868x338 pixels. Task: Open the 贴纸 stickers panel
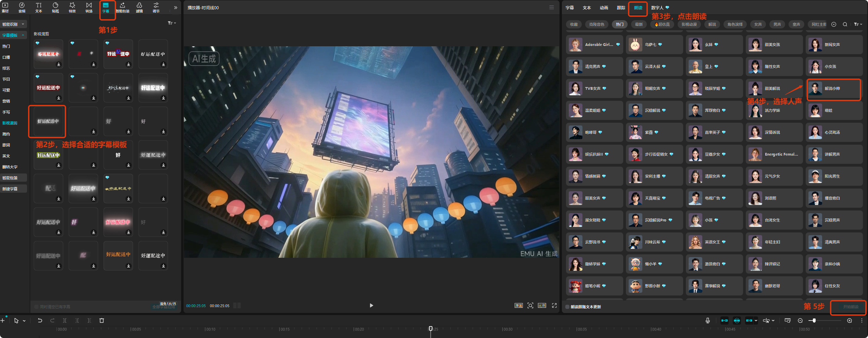(x=55, y=7)
